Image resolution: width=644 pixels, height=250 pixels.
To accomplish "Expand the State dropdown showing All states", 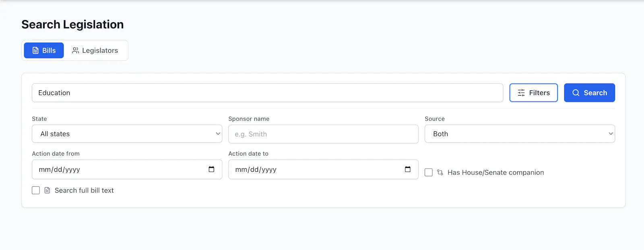I will point(127,134).
